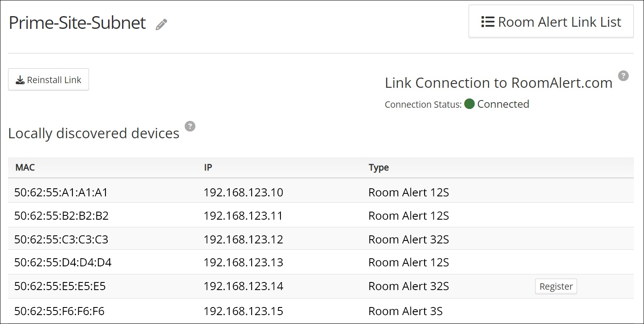Click the pencil icon beside Prime-Site-Subnet

point(161,24)
